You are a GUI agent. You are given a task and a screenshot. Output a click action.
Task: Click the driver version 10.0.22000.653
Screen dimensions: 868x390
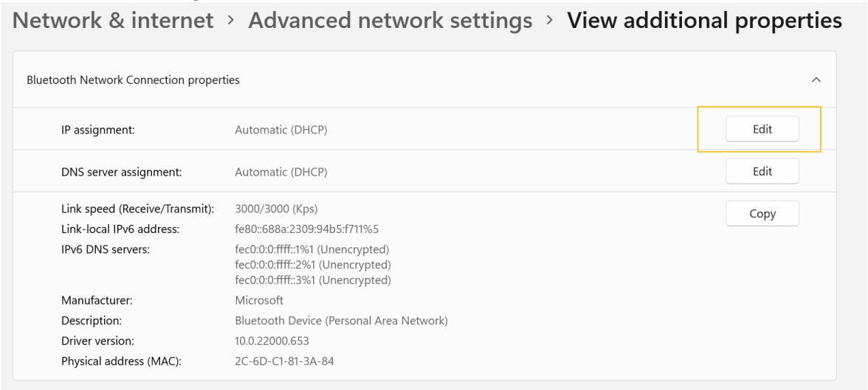[272, 341]
